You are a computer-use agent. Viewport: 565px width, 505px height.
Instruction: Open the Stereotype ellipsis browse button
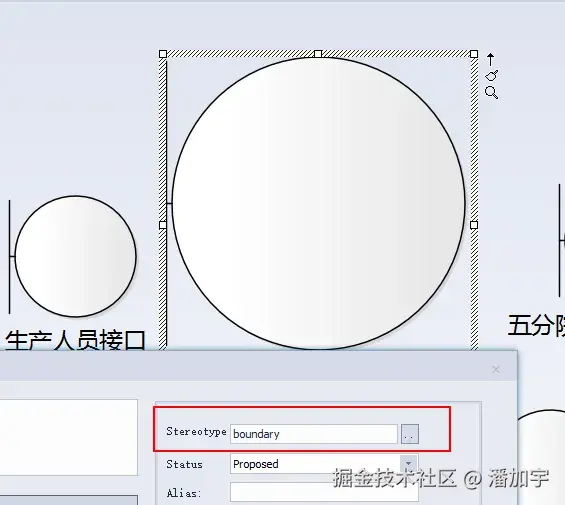click(410, 434)
